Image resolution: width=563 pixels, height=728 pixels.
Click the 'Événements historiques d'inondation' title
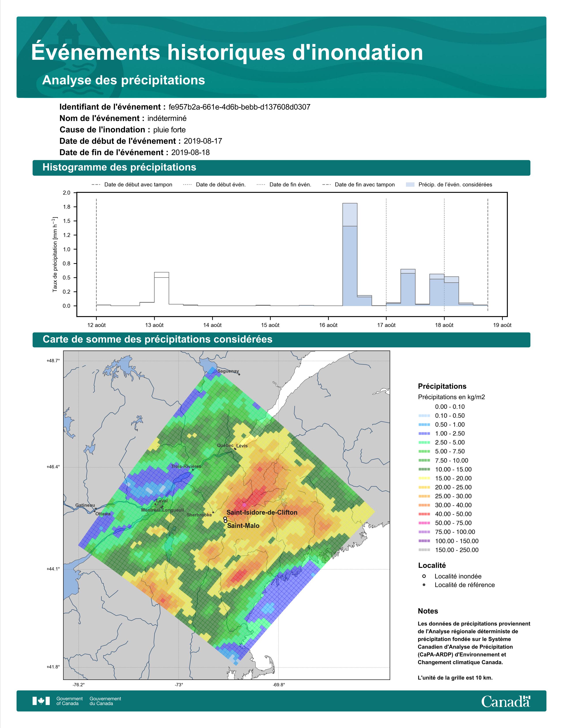[x=227, y=52]
